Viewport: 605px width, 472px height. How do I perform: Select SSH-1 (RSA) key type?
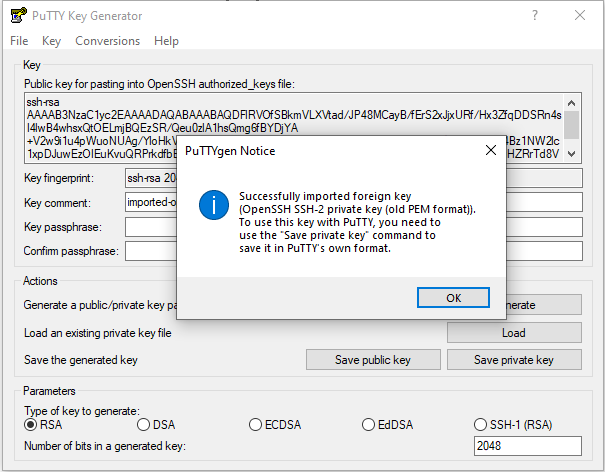tap(481, 425)
